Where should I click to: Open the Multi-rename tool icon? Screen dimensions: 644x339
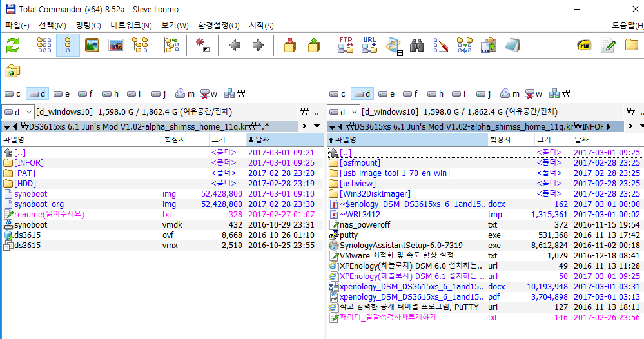click(441, 45)
